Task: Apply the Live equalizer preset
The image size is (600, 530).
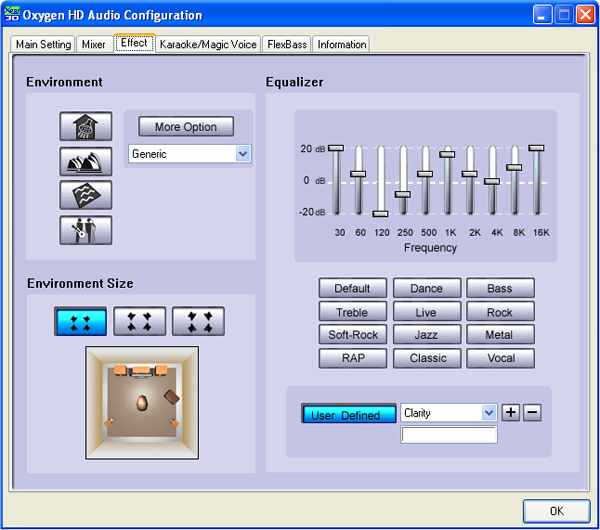Action: (427, 312)
